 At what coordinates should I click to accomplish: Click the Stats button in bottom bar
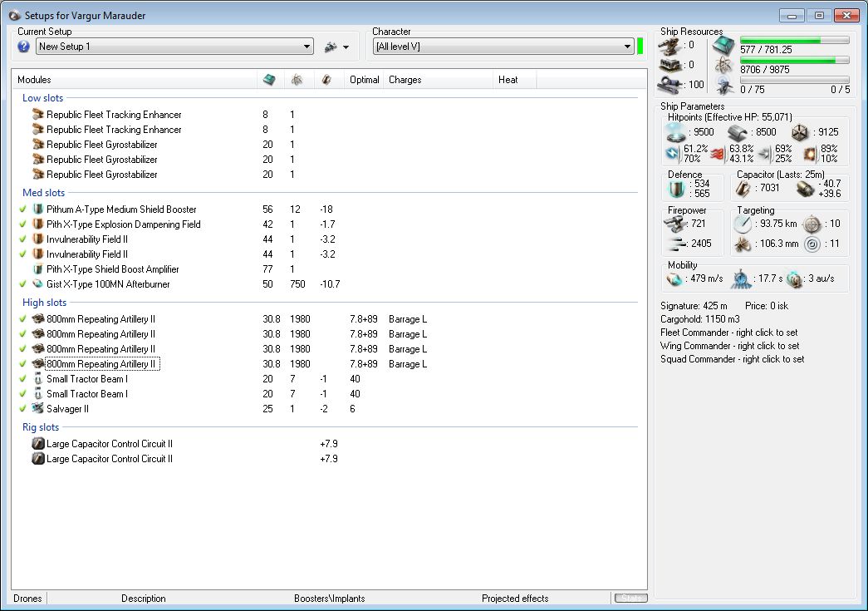630,599
